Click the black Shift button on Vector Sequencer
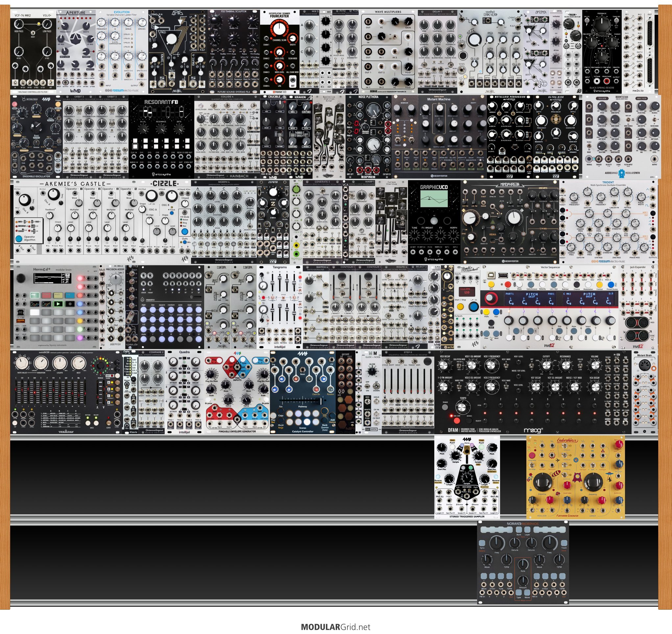 491,323
